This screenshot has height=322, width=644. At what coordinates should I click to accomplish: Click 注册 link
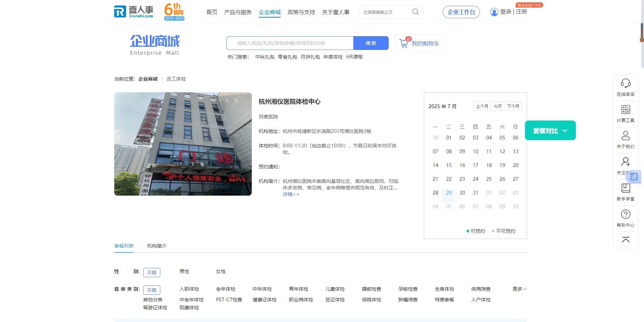pyautogui.click(x=522, y=12)
